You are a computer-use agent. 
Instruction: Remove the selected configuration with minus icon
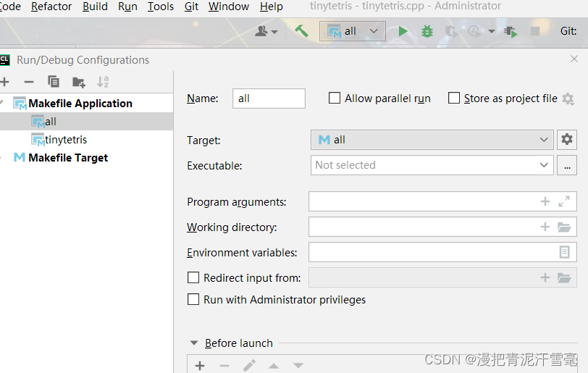click(29, 81)
